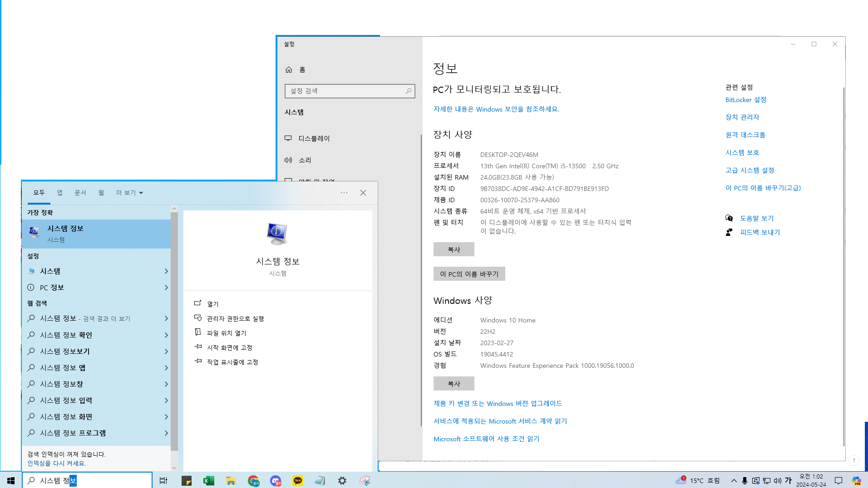
Task: Click the 도움말 보기 help link
Action: click(757, 218)
